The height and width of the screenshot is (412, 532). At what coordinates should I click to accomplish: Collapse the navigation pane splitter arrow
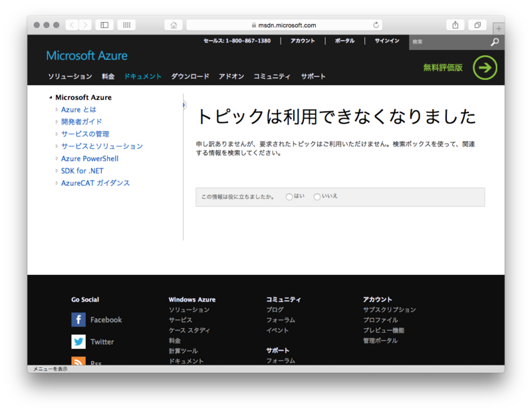(x=184, y=105)
